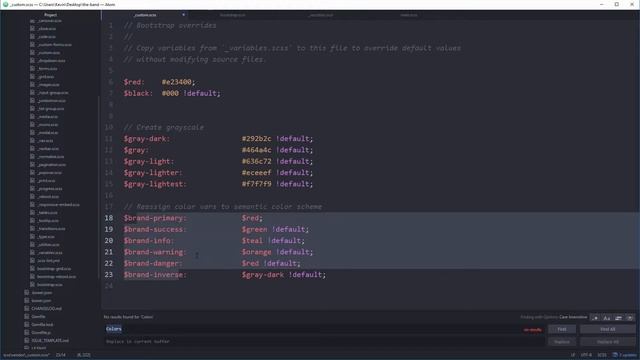The image size is (640, 360).
Task: Click the Find button
Action: [x=562, y=329]
